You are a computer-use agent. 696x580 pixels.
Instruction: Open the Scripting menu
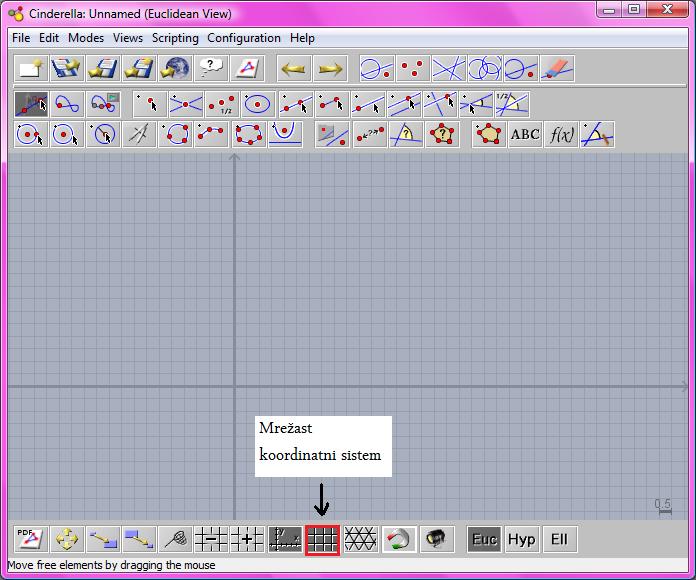point(175,38)
